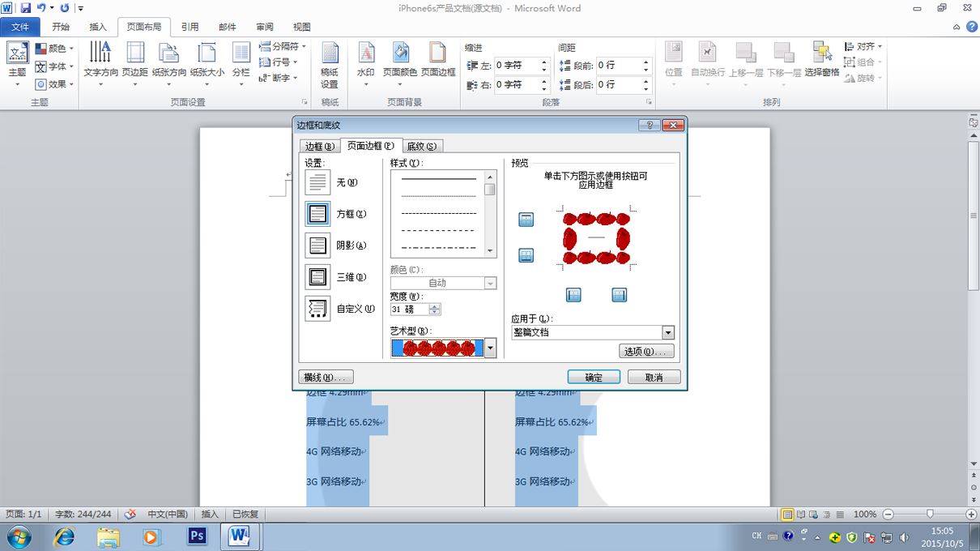Screen dimensions: 980x551
Task: Open the 页面设置 page setup dialog launcher
Action: (x=305, y=103)
